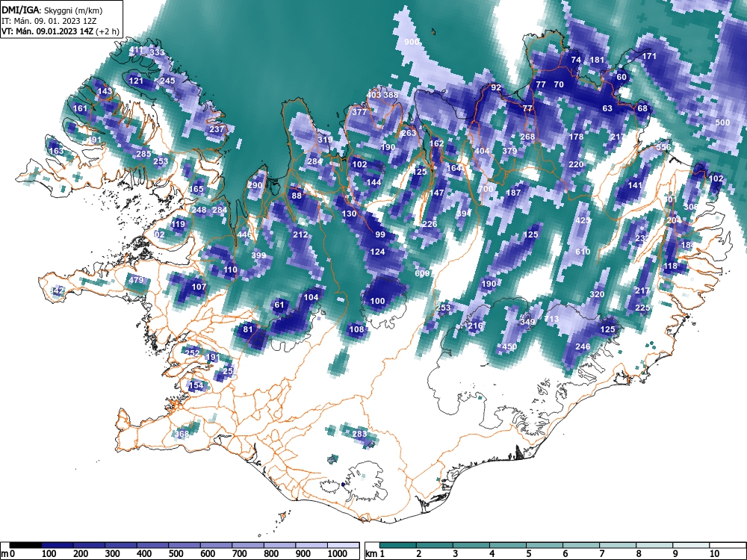
Task: Select the map value 99
Action: (380, 234)
